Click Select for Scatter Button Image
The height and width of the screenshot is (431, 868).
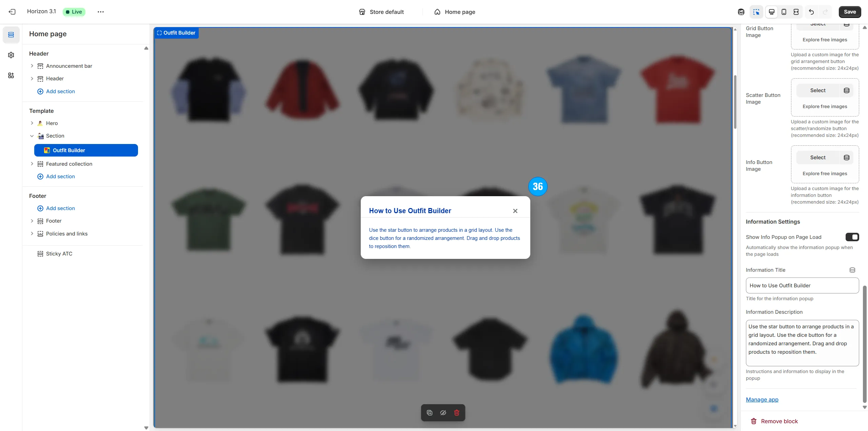[x=817, y=90]
